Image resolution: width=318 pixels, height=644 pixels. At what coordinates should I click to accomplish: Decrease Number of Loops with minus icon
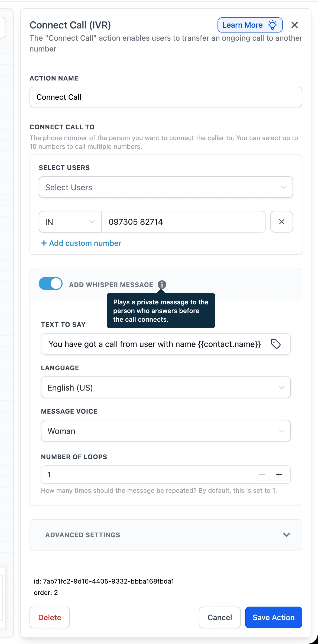(x=262, y=475)
